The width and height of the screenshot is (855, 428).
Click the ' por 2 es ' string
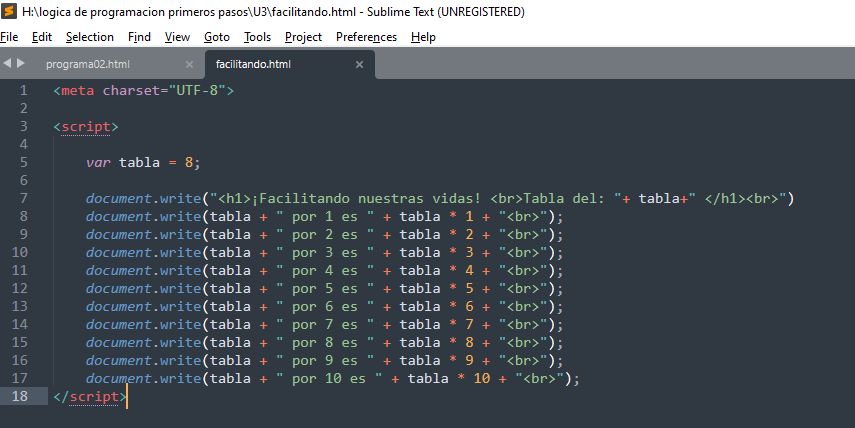(325, 234)
